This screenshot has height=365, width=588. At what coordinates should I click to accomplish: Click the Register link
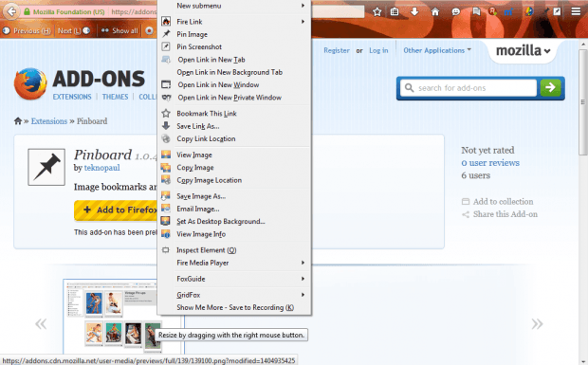(x=337, y=50)
